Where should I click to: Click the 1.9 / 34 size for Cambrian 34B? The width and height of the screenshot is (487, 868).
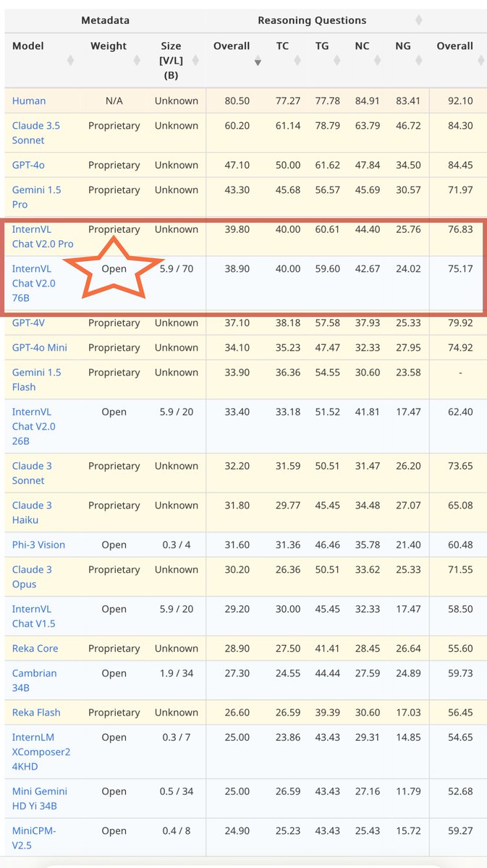(177, 673)
